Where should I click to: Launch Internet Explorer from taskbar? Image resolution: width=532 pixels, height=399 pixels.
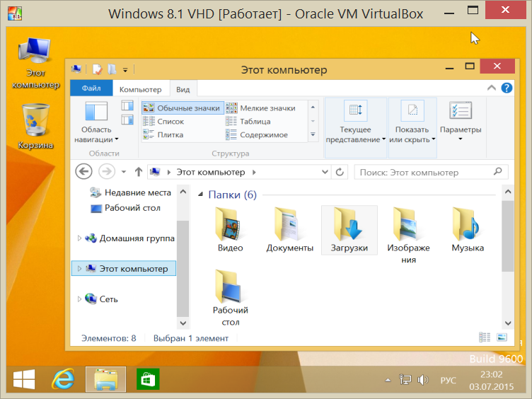coord(64,378)
